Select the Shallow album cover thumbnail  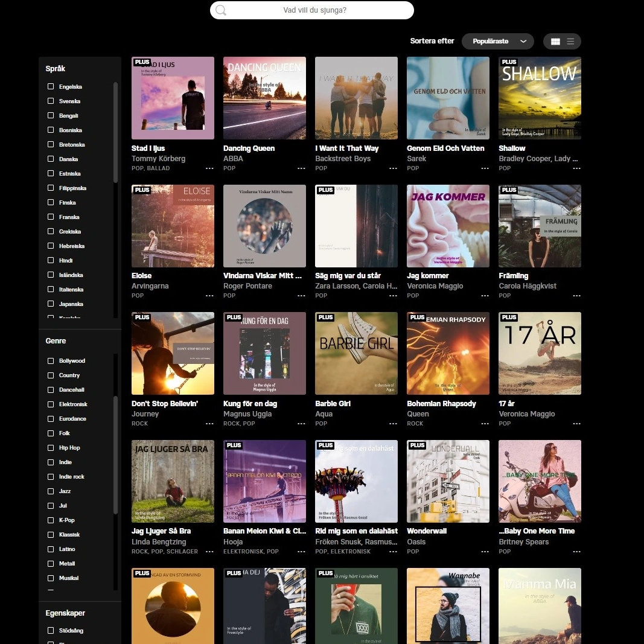540,98
